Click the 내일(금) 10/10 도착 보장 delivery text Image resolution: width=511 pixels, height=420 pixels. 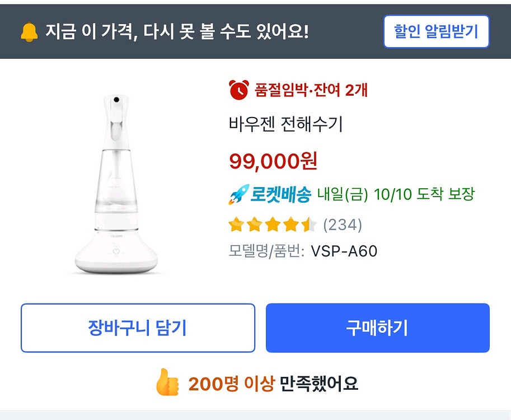click(x=396, y=195)
